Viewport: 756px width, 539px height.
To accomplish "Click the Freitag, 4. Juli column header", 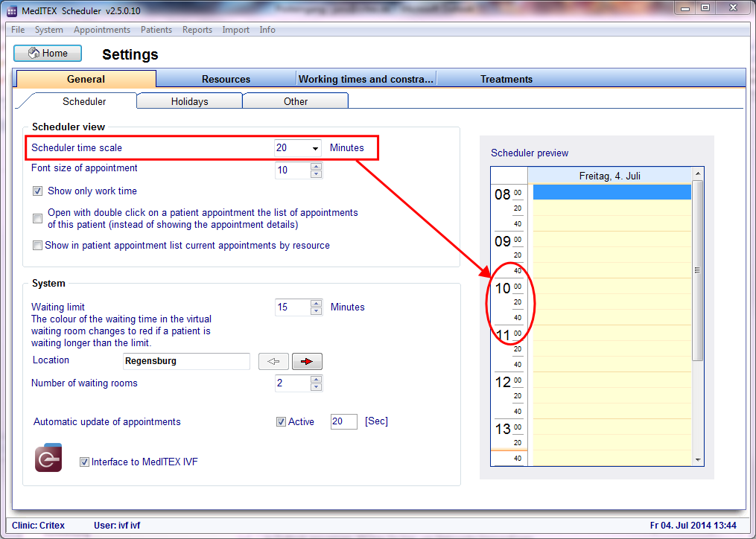I will click(610, 176).
